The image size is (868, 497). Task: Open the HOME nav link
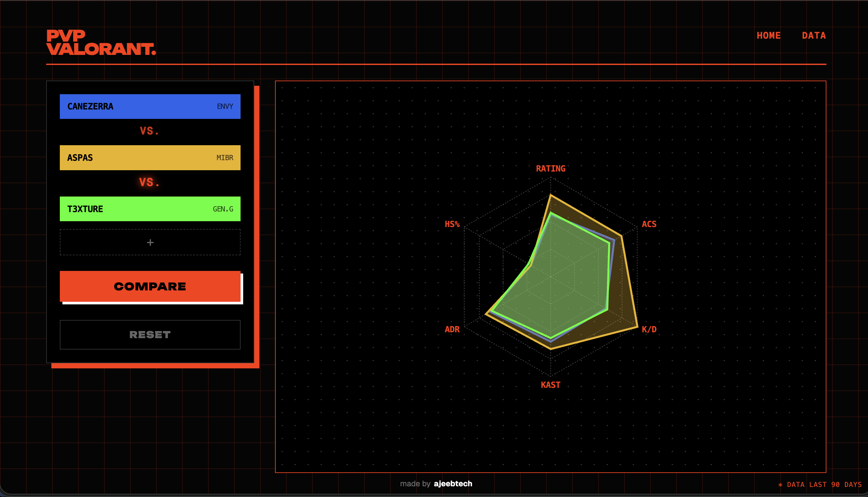click(768, 35)
